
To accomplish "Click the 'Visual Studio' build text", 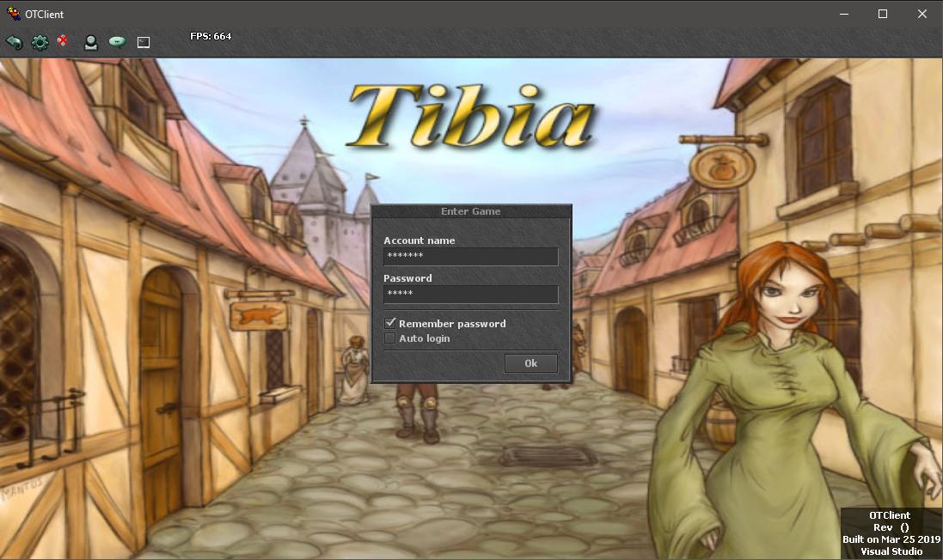I will [891, 551].
